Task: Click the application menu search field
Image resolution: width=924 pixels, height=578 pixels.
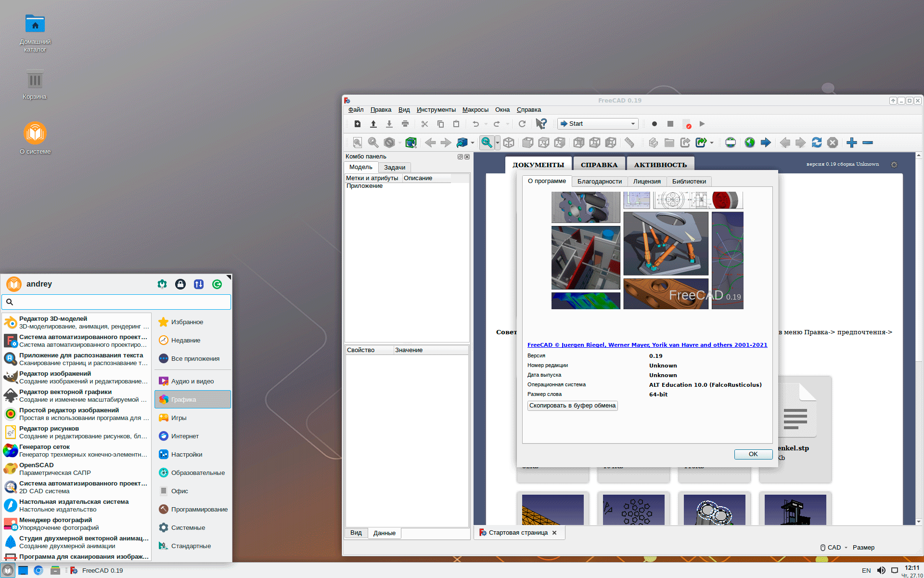Action: point(116,302)
